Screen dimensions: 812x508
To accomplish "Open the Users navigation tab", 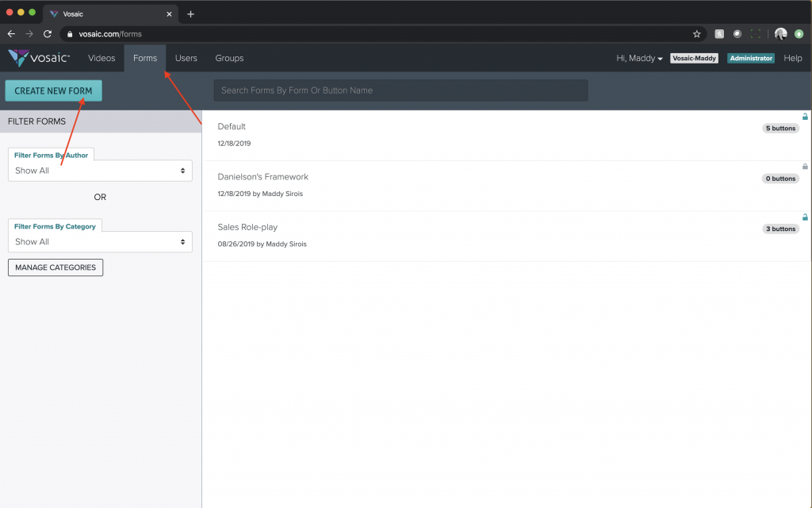I will (186, 58).
